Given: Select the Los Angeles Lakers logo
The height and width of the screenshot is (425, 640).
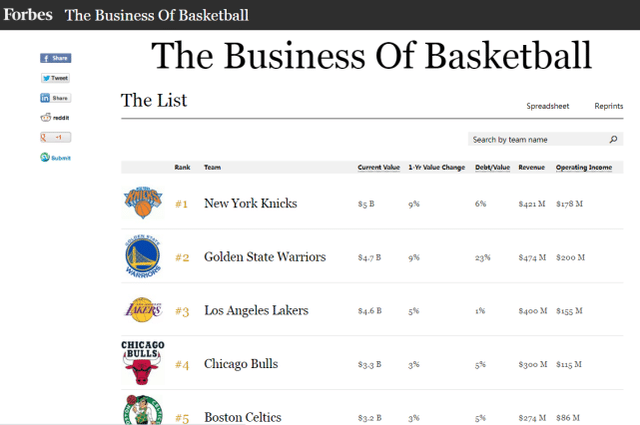Looking at the screenshot, I should (x=143, y=310).
